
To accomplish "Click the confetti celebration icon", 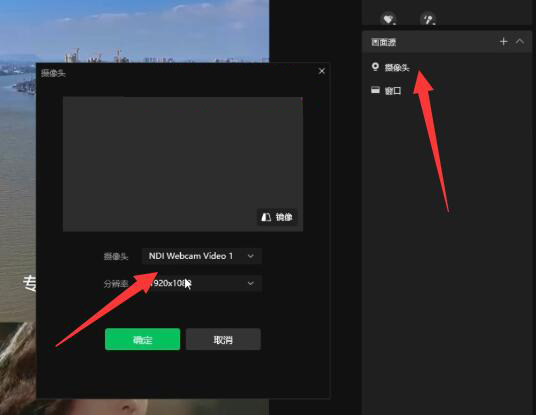I will tap(428, 19).
